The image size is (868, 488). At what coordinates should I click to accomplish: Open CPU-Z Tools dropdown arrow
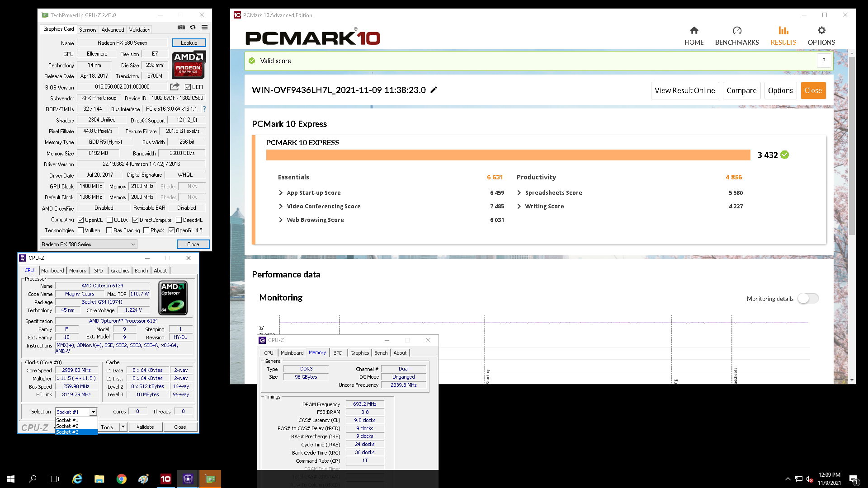(123, 427)
